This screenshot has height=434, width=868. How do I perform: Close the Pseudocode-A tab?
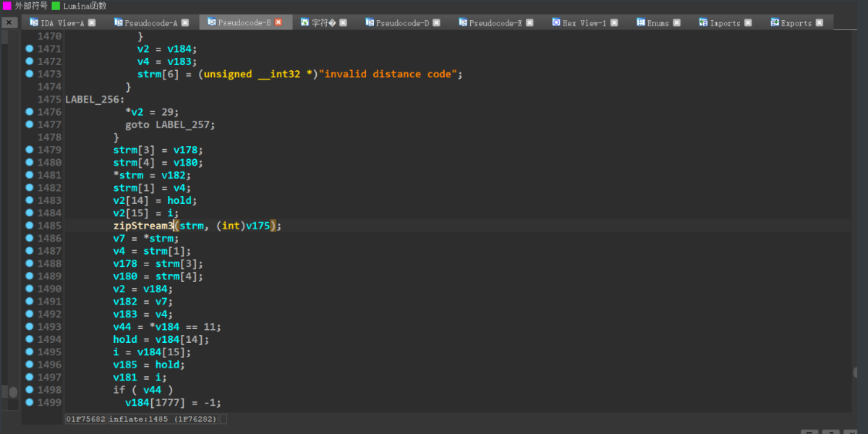pyautogui.click(x=184, y=22)
